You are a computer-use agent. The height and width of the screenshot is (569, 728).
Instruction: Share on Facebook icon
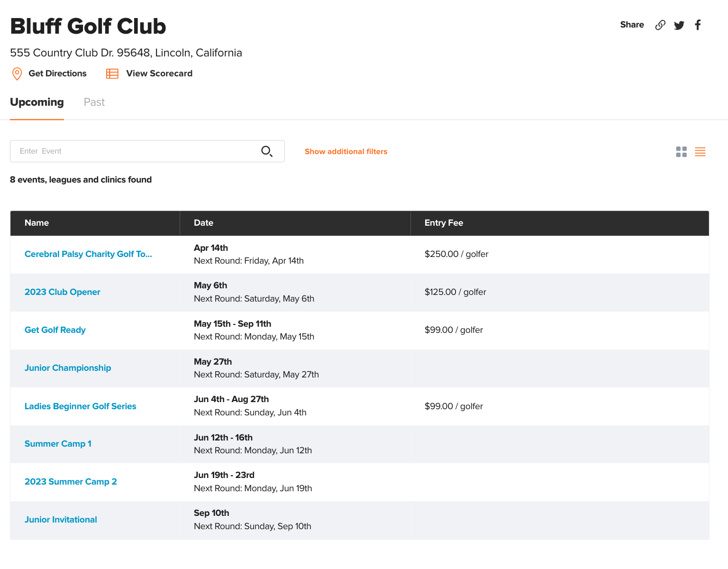tap(698, 25)
